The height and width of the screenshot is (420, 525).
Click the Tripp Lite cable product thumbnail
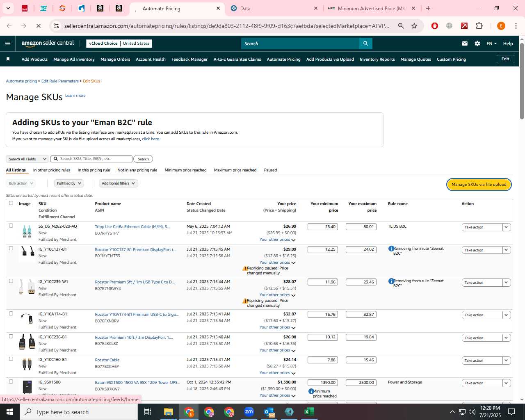coord(27,232)
